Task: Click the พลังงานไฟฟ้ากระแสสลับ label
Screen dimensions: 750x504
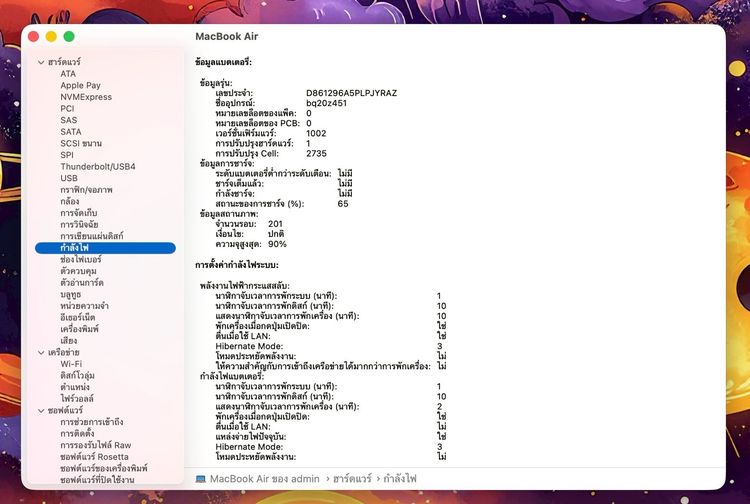Action: click(245, 286)
